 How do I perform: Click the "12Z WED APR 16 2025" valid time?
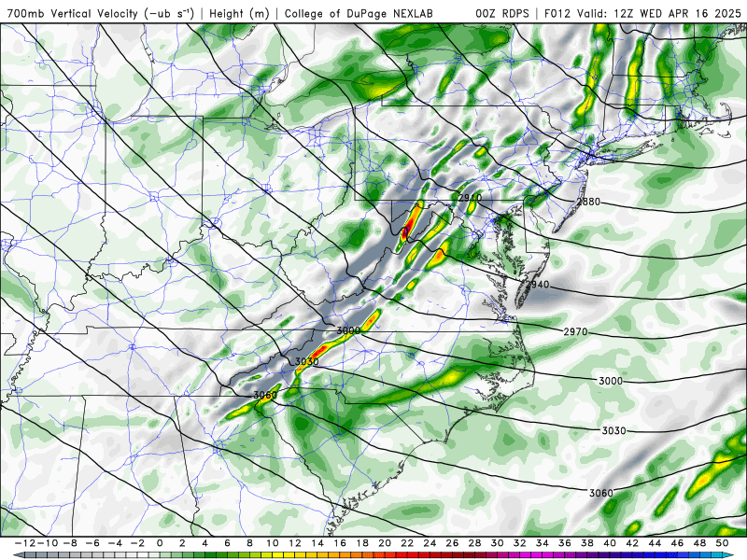677,13
